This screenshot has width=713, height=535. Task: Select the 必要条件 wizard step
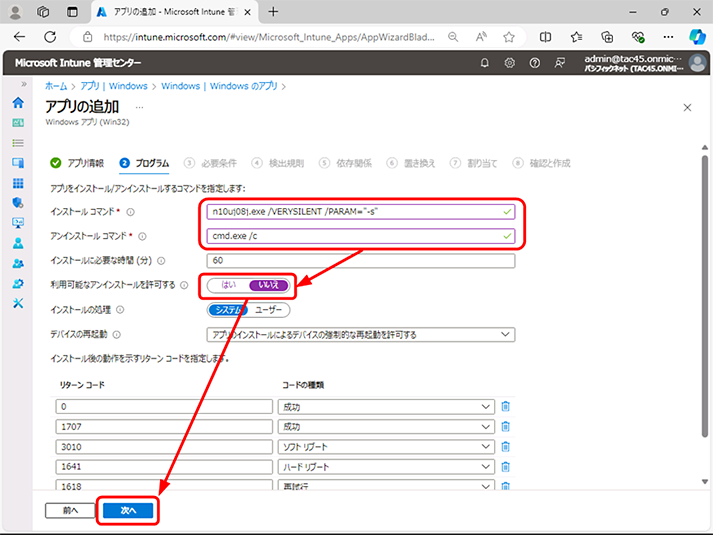click(211, 163)
